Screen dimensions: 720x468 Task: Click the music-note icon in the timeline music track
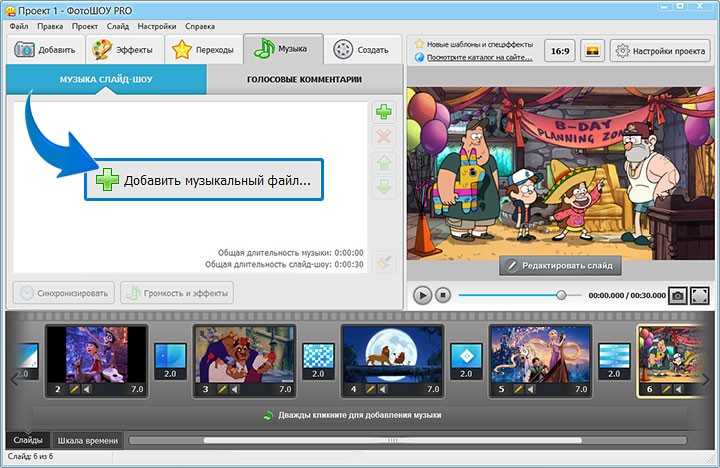(x=268, y=416)
